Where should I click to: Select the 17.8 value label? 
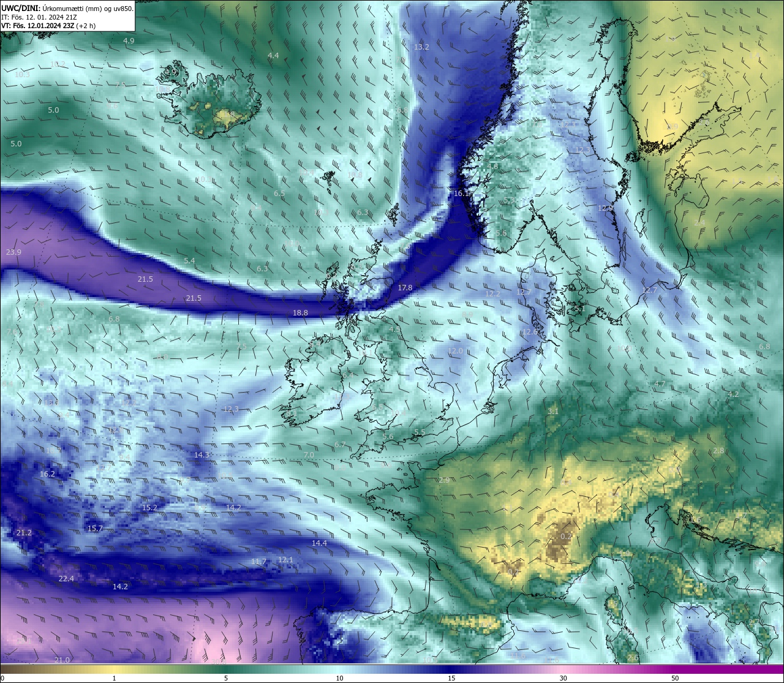point(405,287)
